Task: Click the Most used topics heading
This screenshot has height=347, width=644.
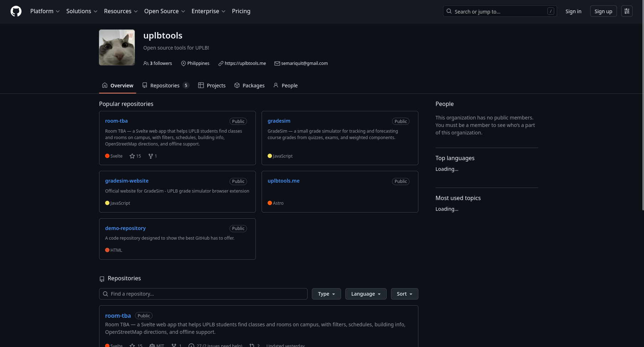Action: pos(458,198)
